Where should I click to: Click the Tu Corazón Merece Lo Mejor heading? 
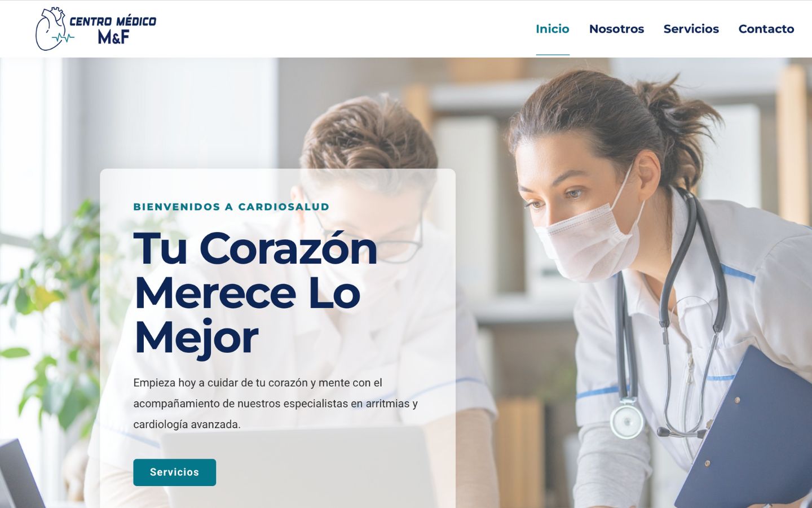click(255, 293)
